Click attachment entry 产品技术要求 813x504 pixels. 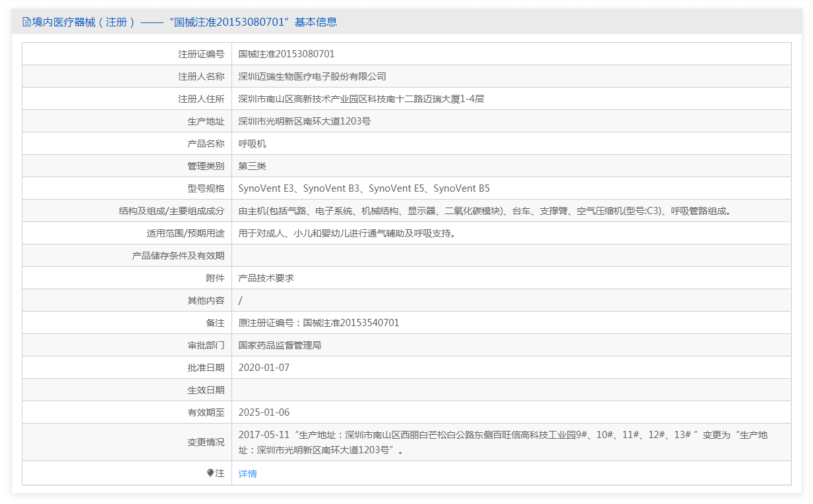click(x=266, y=278)
